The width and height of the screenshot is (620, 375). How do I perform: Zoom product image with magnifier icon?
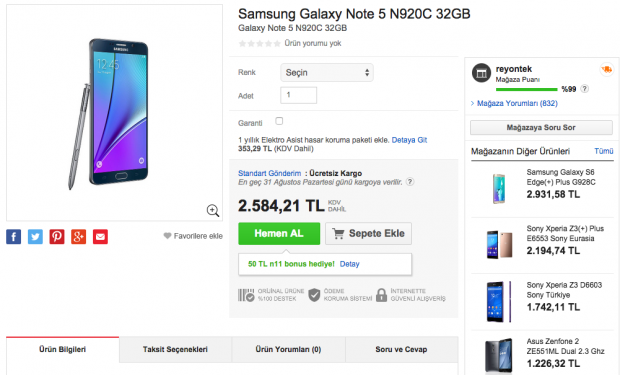tap(213, 210)
